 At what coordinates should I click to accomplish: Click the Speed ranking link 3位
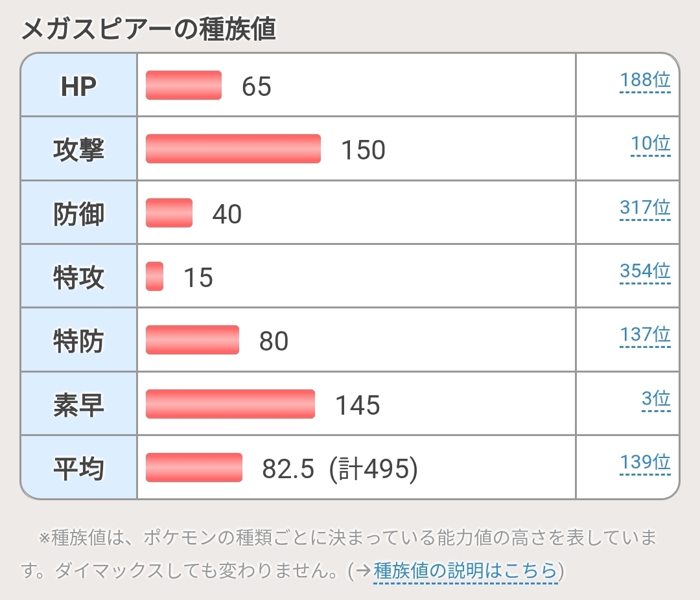click(x=655, y=398)
